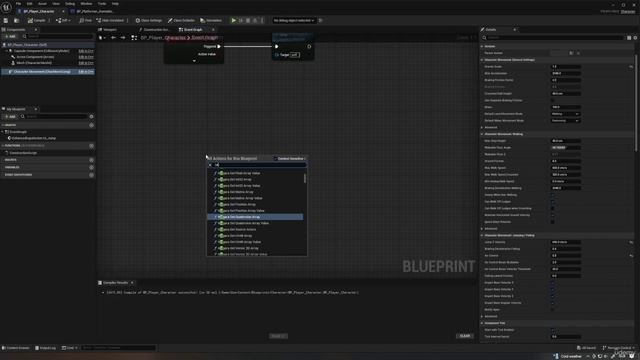The height and width of the screenshot is (360, 640).
Task: Open the debug object selector dropdown
Action: (294, 20)
